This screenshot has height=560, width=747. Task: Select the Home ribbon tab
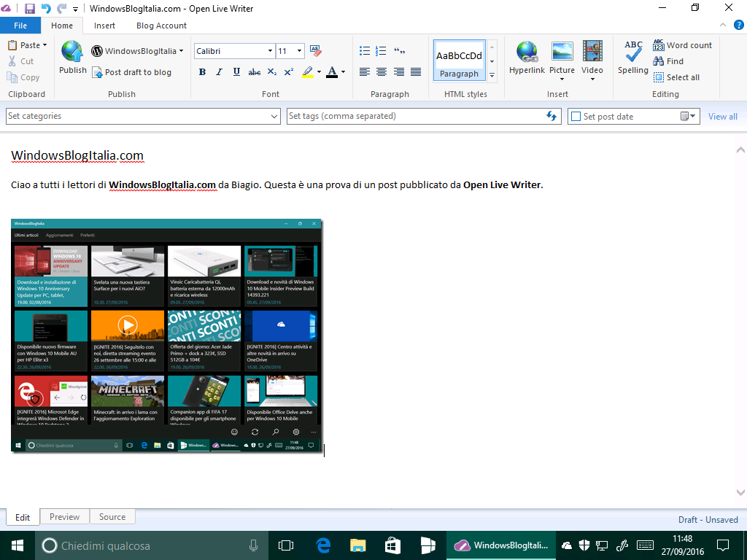coord(62,26)
